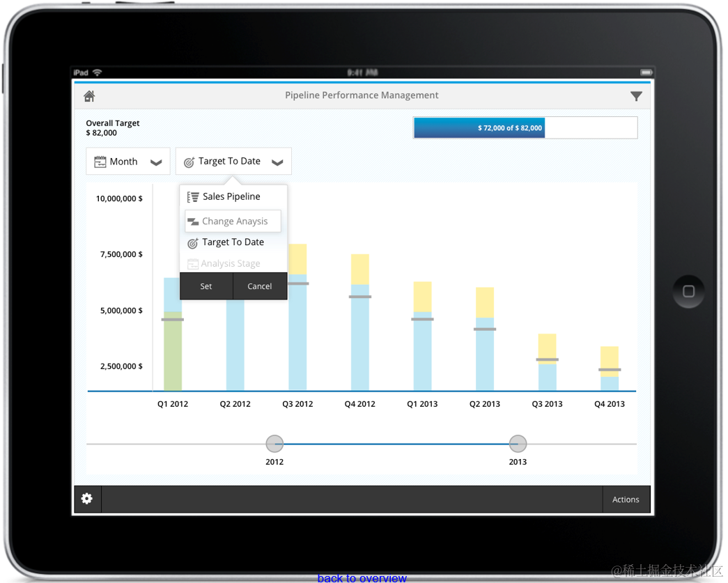Select the Q4 2013 bar
728x583 pixels.
point(610,368)
